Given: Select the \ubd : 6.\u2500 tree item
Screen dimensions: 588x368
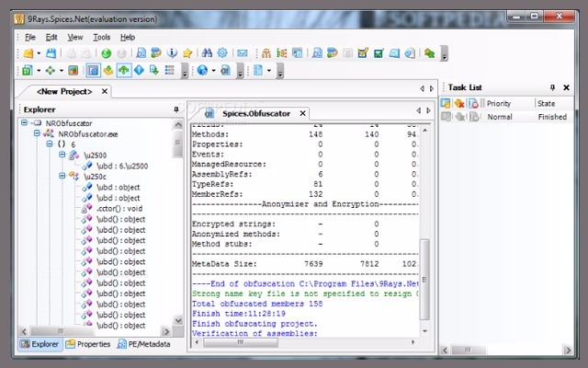Looking at the screenshot, I should [x=122, y=166].
